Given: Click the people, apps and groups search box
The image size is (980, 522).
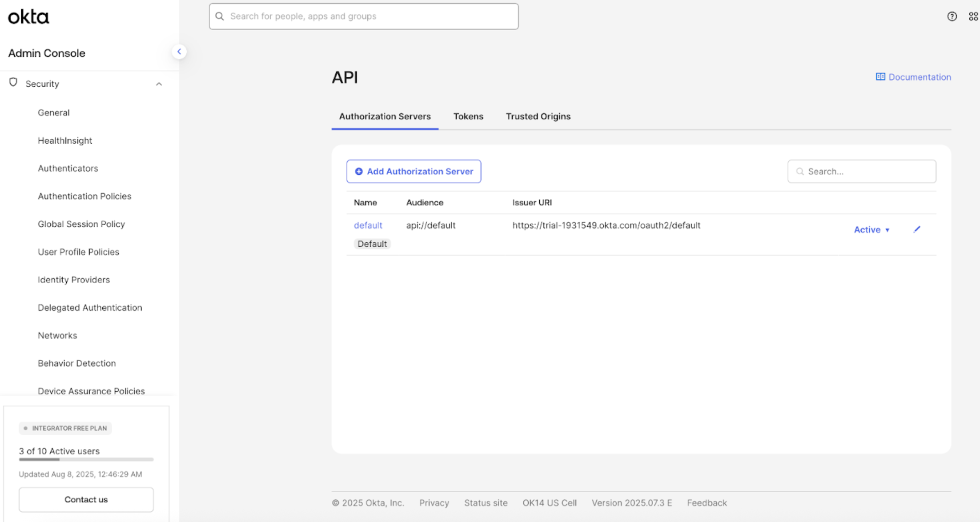Looking at the screenshot, I should coord(364,16).
